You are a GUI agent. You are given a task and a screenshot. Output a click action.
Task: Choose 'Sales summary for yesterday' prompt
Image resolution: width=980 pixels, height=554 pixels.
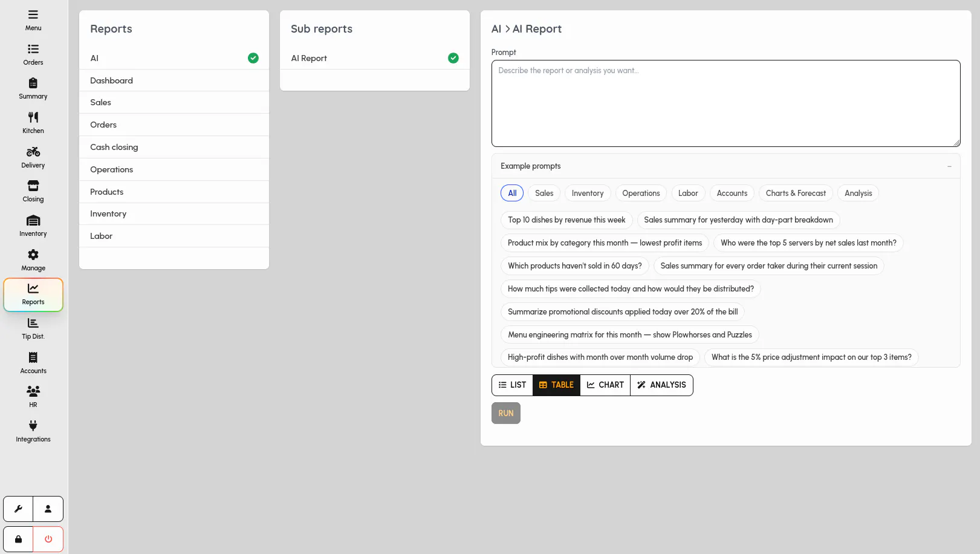click(738, 220)
